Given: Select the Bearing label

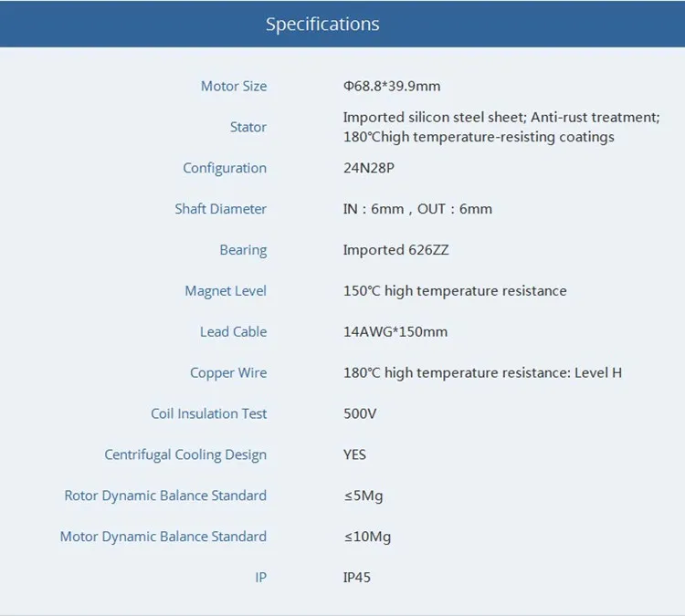Looking at the screenshot, I should [x=243, y=250].
